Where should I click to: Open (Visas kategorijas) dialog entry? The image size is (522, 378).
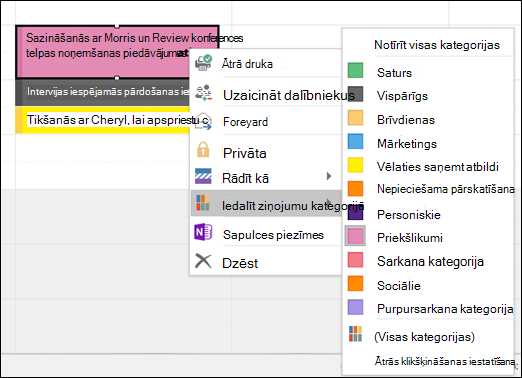point(424,337)
